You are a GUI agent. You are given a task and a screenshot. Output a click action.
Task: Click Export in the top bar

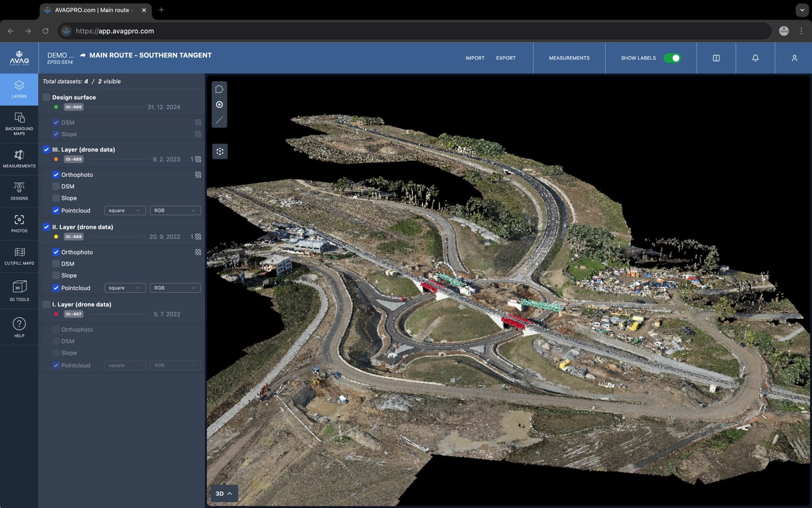(x=505, y=58)
